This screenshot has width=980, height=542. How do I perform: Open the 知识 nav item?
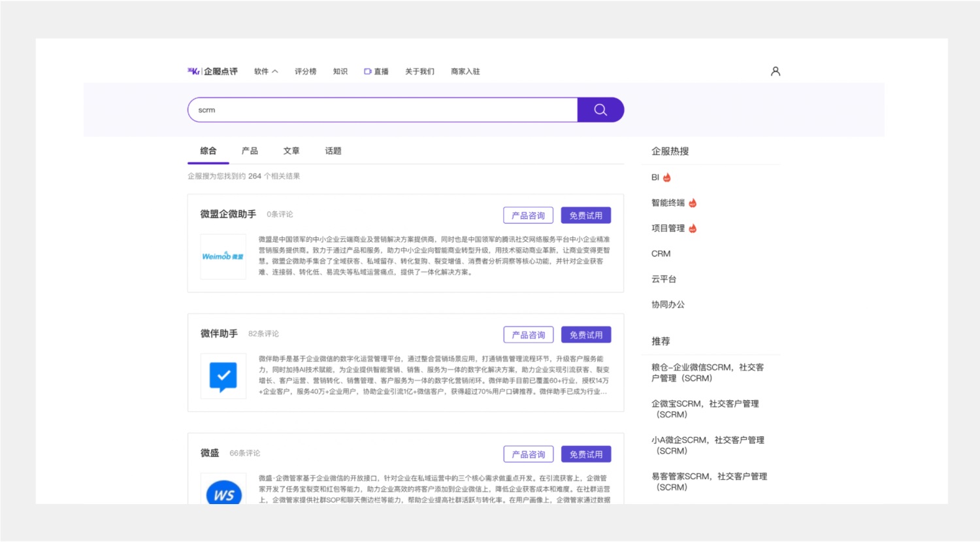[340, 71]
